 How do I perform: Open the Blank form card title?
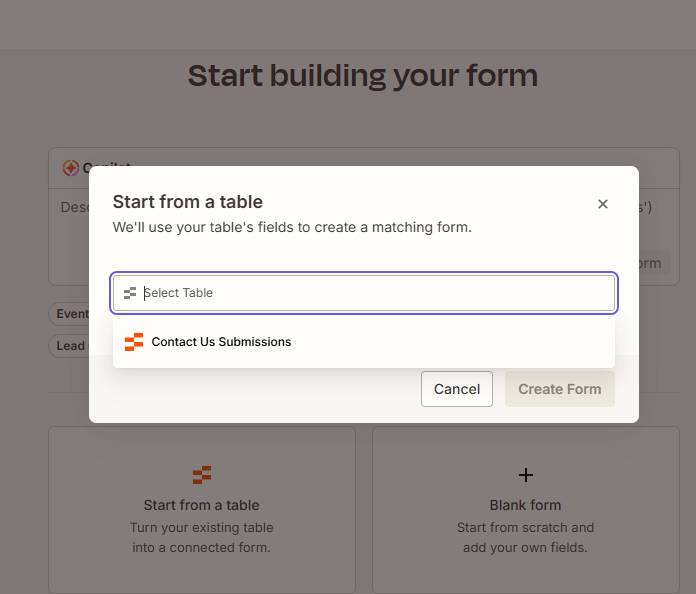pos(526,505)
